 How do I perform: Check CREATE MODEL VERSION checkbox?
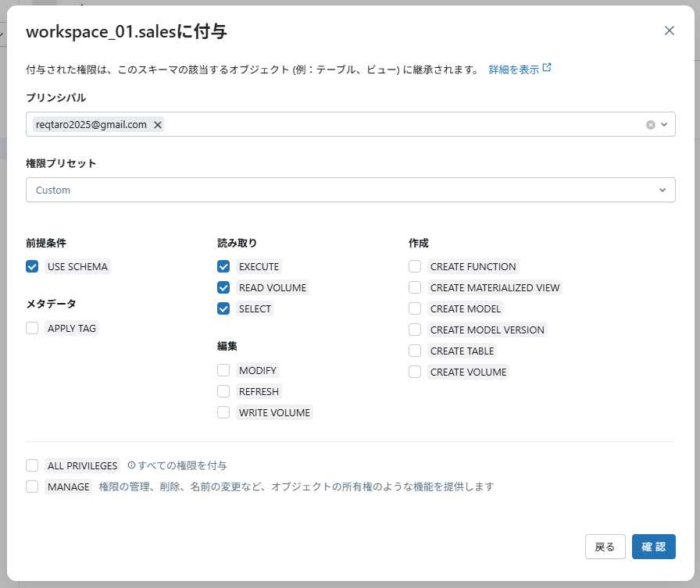point(415,330)
